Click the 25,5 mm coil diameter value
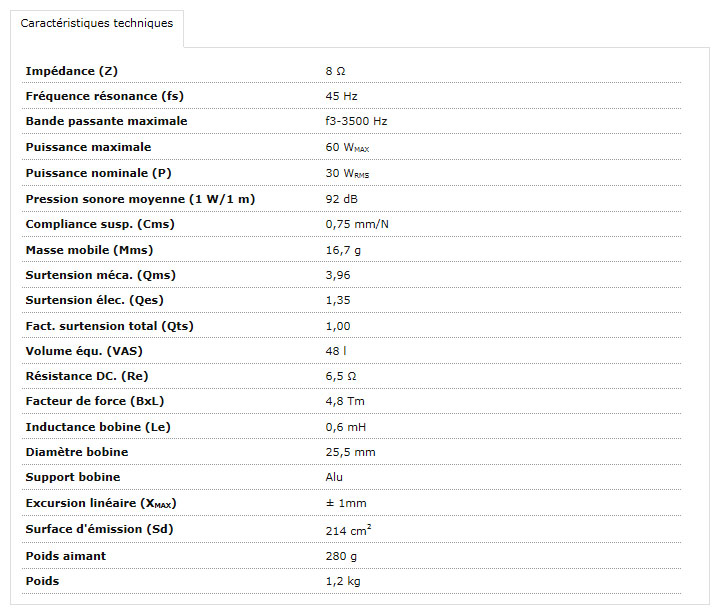This screenshot has width=719, height=614. pyautogui.click(x=350, y=452)
